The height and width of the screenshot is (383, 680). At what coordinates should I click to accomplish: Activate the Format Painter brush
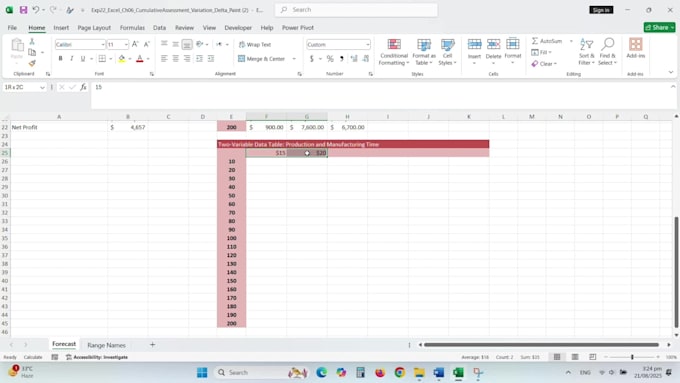[x=32, y=63]
